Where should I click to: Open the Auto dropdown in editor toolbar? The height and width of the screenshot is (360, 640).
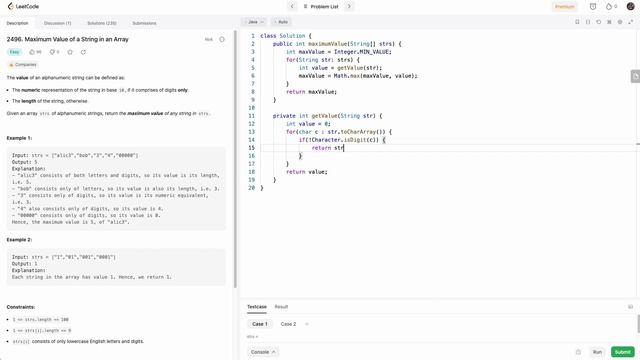(x=281, y=22)
